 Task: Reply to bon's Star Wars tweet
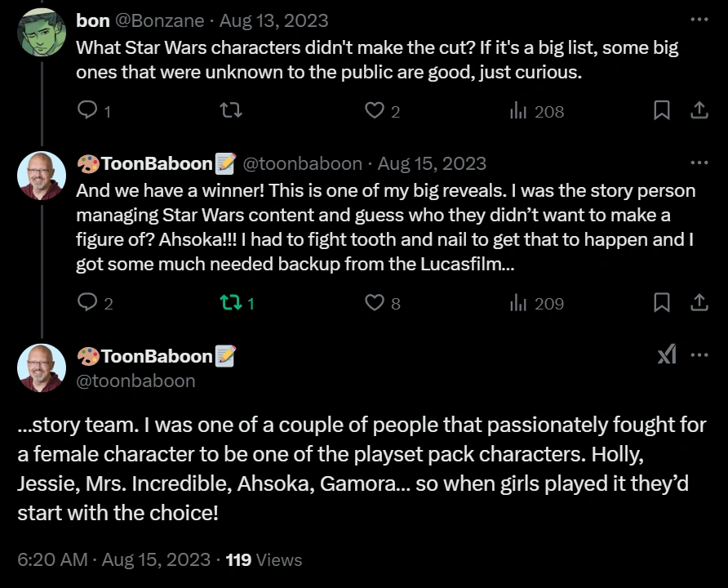click(x=87, y=110)
